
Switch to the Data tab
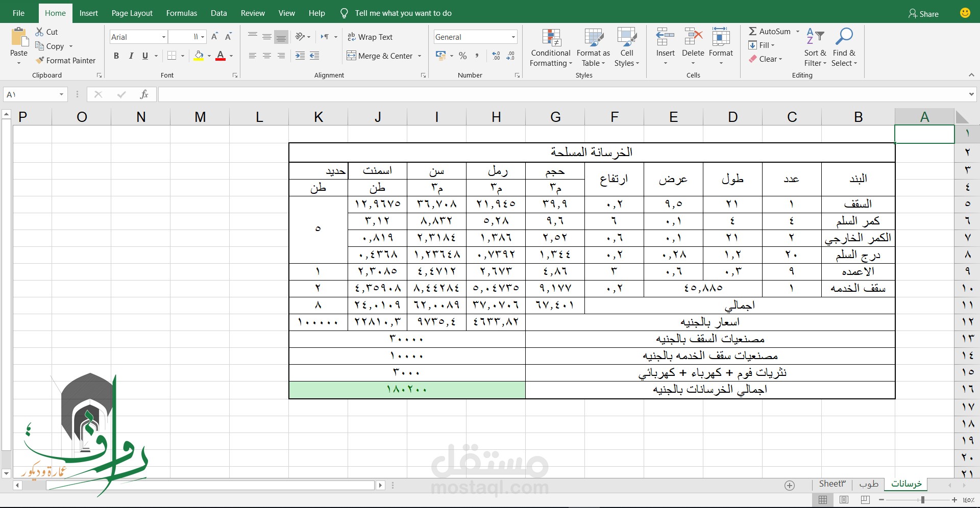click(x=219, y=13)
